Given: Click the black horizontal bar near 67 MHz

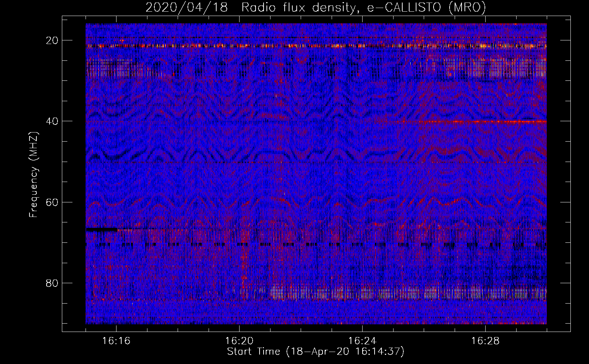Looking at the screenshot, I should click(x=102, y=230).
